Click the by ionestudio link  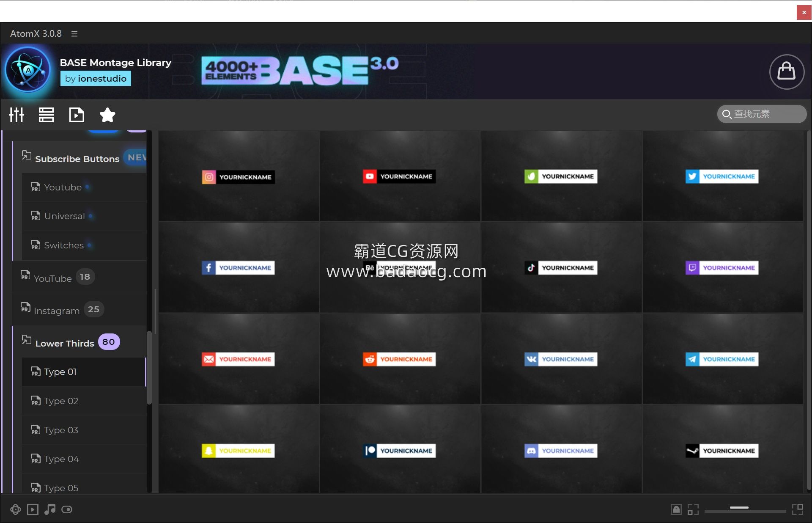coord(96,79)
